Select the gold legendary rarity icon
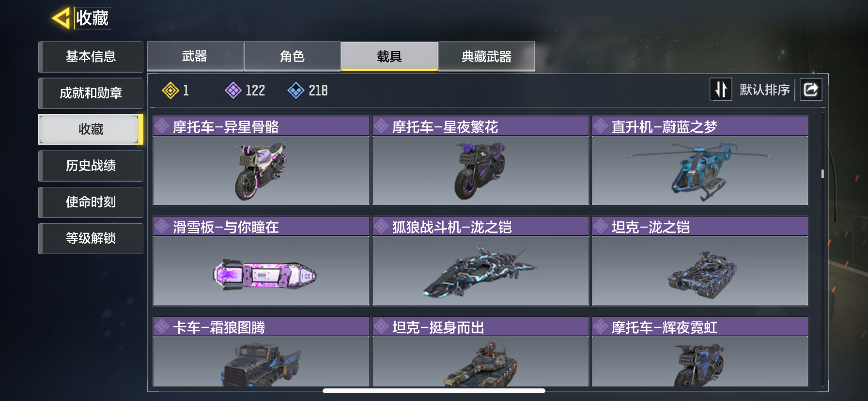This screenshot has width=868, height=401. pos(170,90)
